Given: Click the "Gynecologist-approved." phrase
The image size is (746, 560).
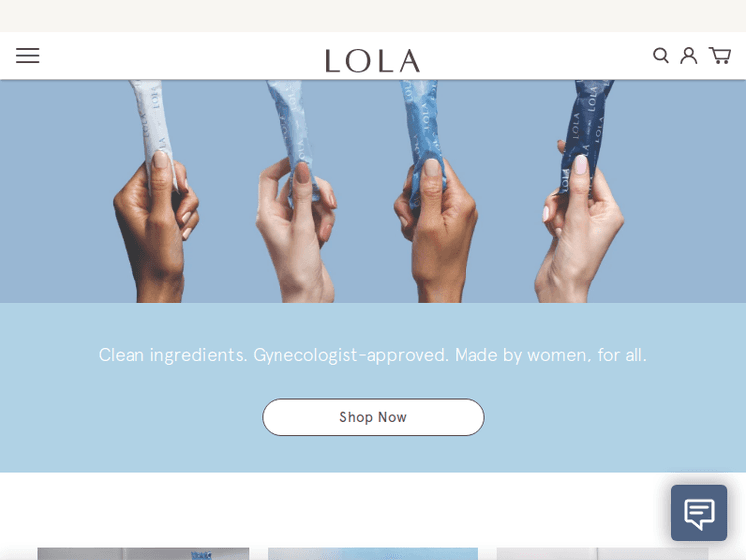Looking at the screenshot, I should (x=350, y=355).
